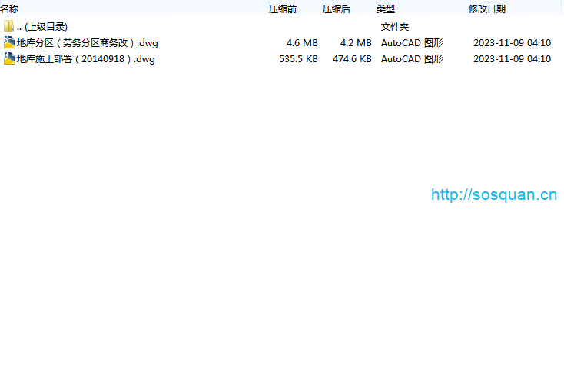564x392 pixels.
Task: Sort by the 压缩后 column header
Action: (336, 9)
